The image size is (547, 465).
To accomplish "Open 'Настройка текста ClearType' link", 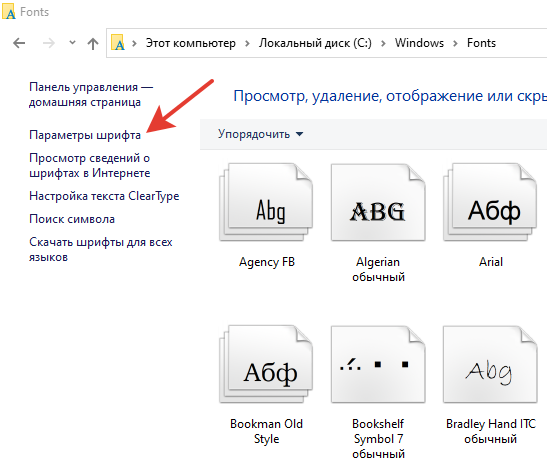I will [104, 196].
